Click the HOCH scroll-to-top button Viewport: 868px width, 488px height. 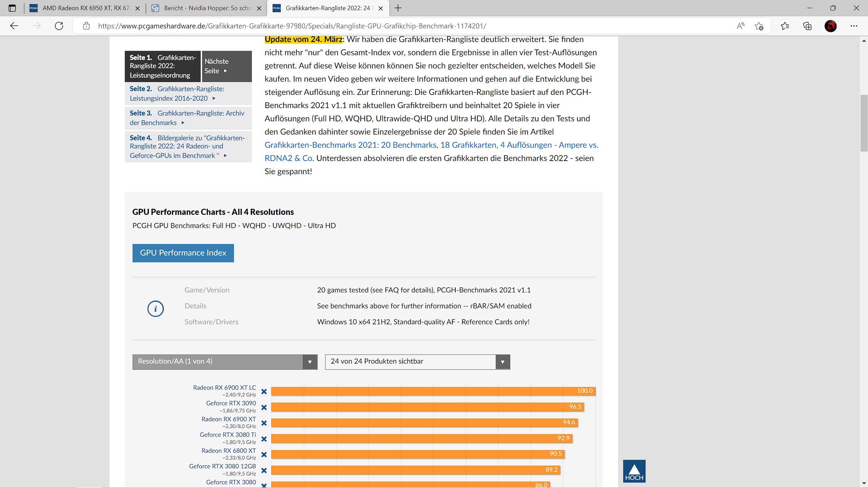[x=634, y=471]
